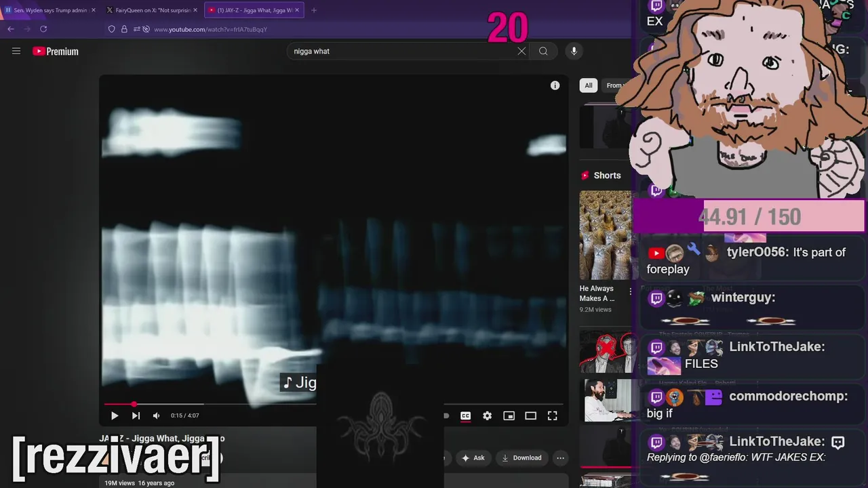Open options menu for cats short
This screenshot has width=868, height=488.
[630, 291]
